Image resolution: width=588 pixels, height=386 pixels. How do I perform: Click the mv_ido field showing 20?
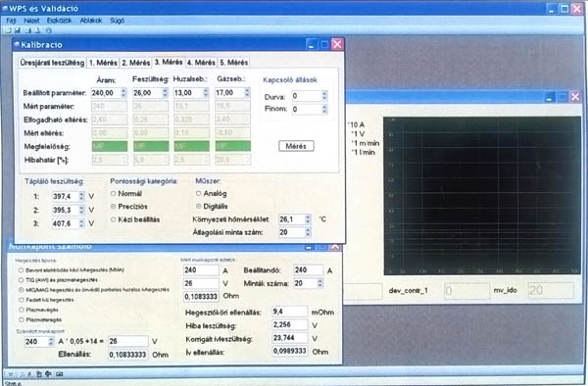[x=551, y=290]
